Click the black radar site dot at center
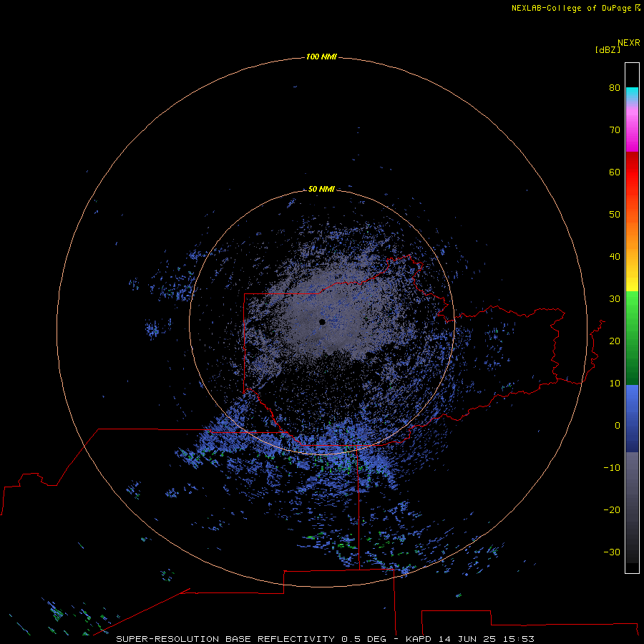644x644 pixels. 322,322
